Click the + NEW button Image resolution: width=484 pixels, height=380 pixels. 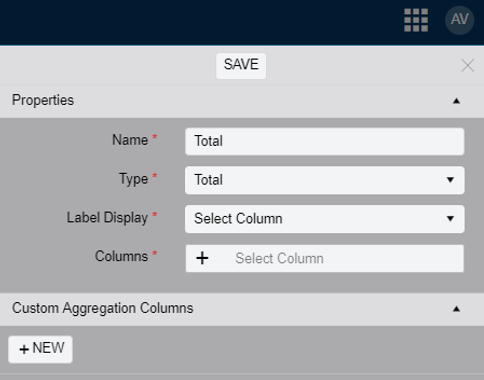40,349
